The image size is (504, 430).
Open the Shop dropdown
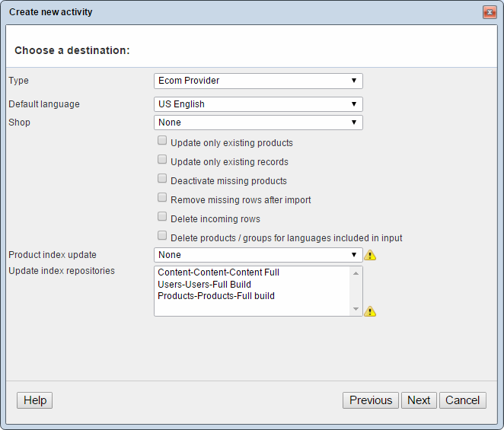(258, 123)
